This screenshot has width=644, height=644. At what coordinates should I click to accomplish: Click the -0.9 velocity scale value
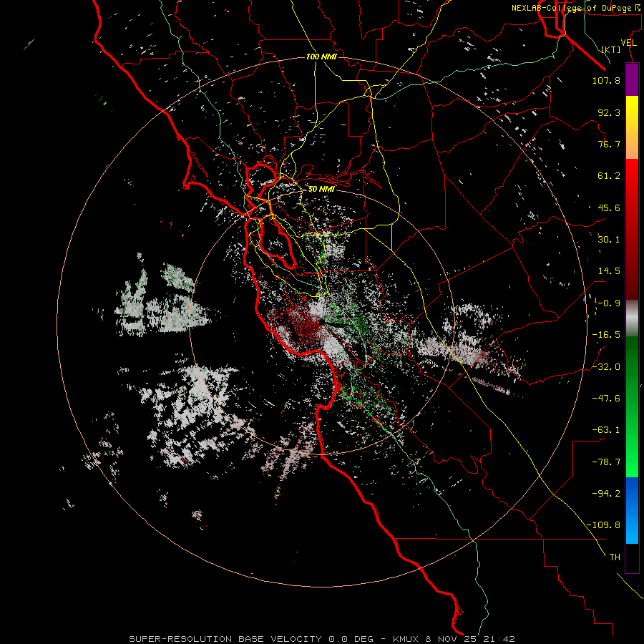point(608,303)
